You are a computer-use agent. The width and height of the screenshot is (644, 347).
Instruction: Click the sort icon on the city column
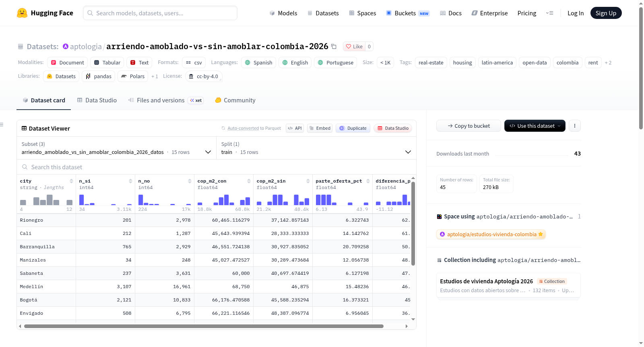(71, 181)
